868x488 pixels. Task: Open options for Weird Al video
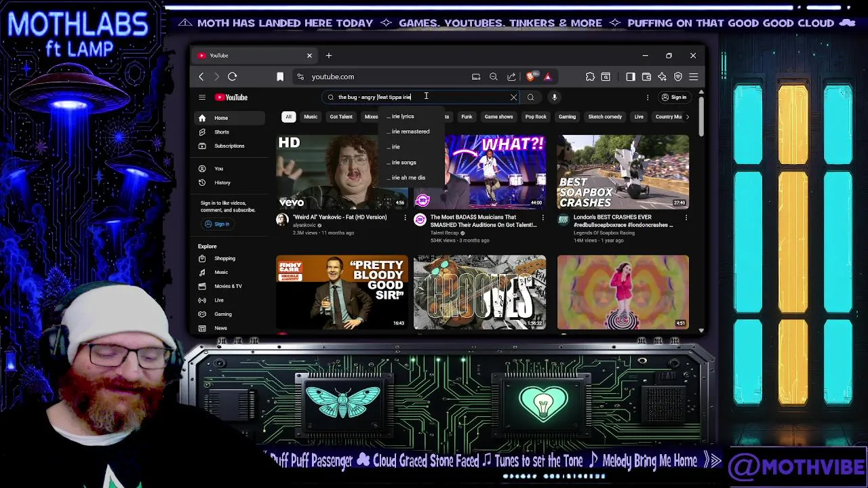tap(405, 218)
